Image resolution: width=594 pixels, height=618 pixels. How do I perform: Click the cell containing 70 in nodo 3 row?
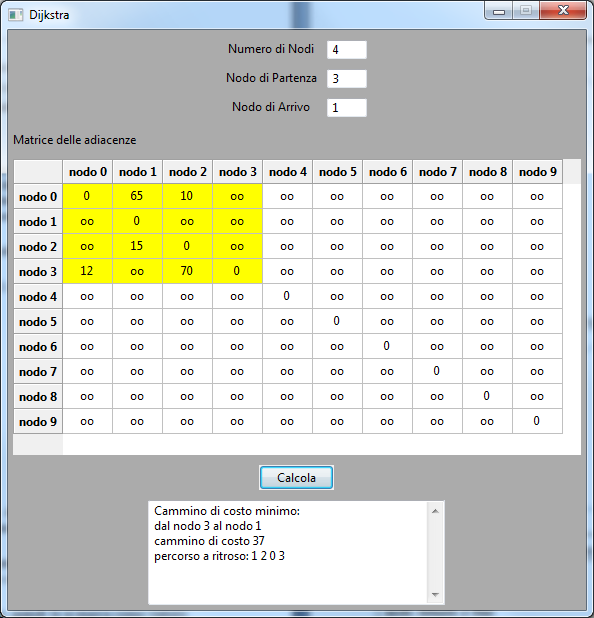point(187,271)
